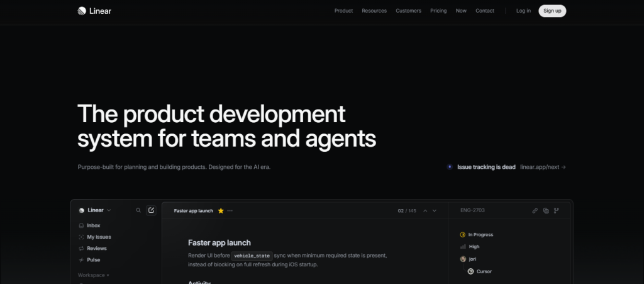Click the copy issue ID icon
Image resolution: width=644 pixels, height=284 pixels.
click(546, 210)
